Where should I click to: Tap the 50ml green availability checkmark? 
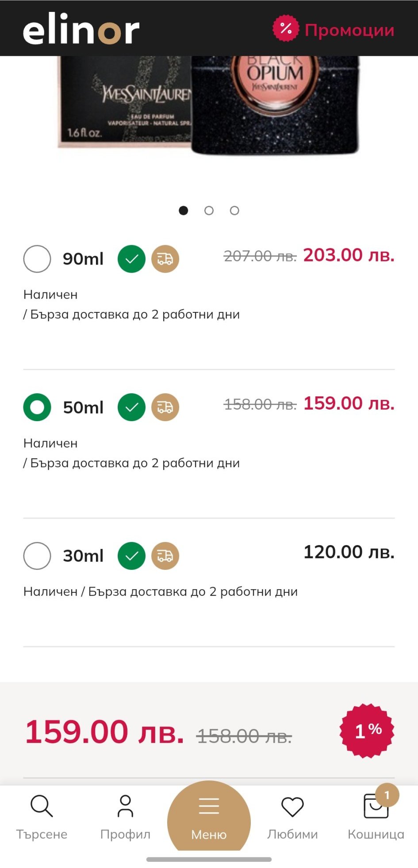[x=131, y=407]
